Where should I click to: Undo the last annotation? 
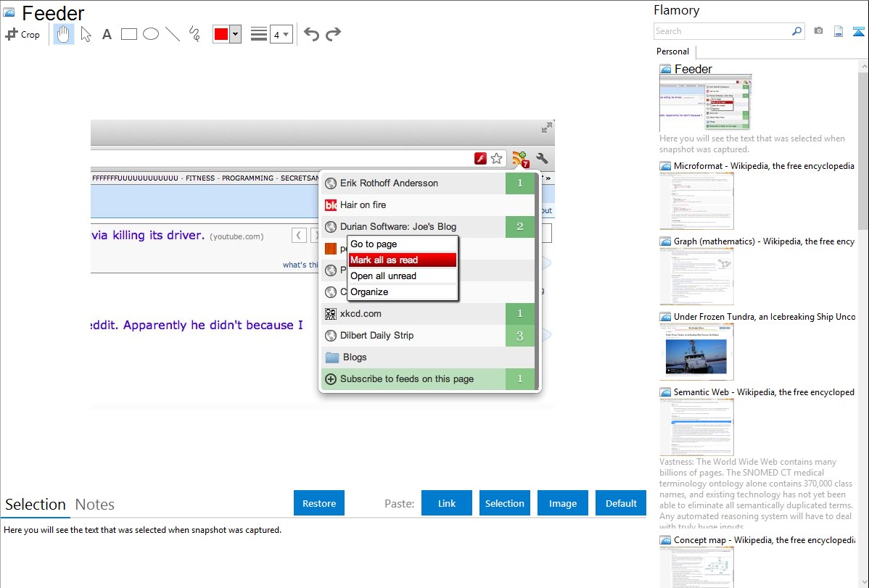[x=311, y=34]
